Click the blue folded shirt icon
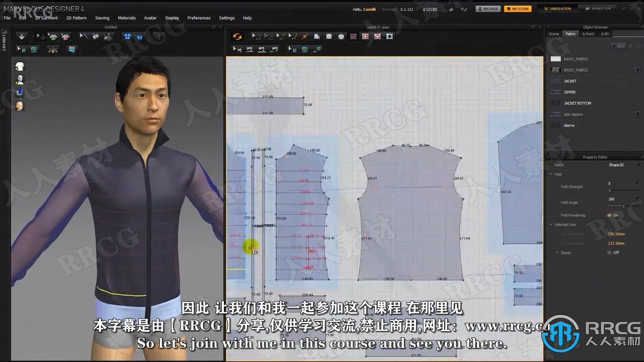This screenshot has height=362, width=644. click(x=139, y=37)
